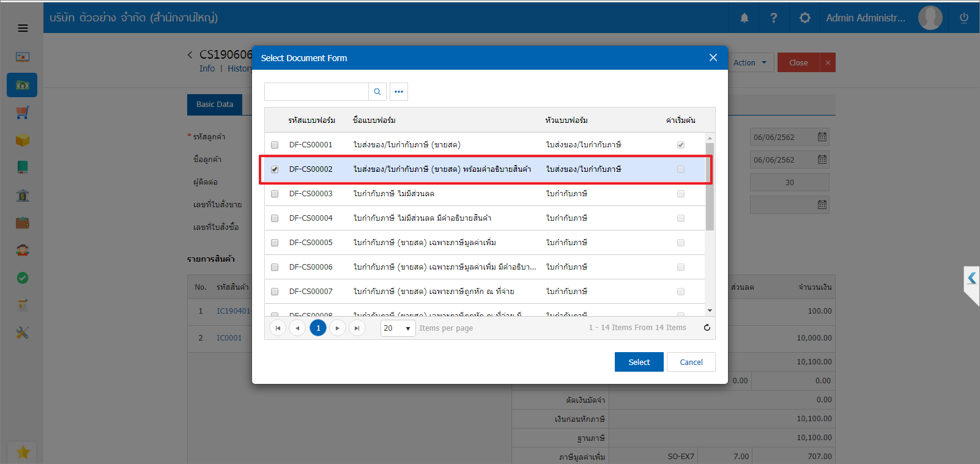Go to first page of list

278,328
